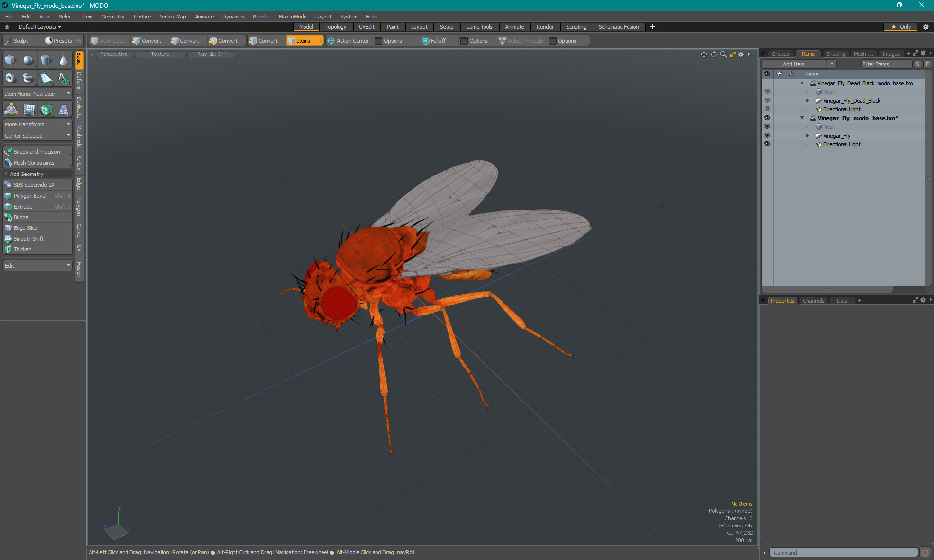Click the Model tab
This screenshot has height=560, width=934.
(306, 27)
